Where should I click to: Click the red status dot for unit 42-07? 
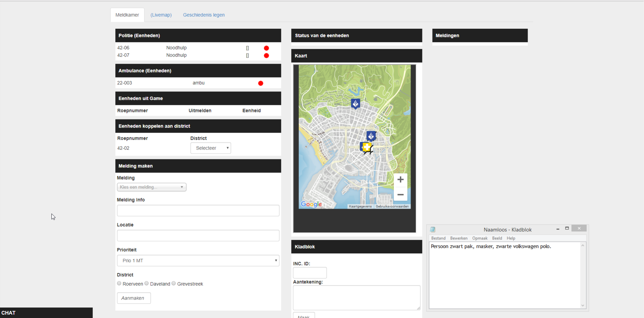266,55
